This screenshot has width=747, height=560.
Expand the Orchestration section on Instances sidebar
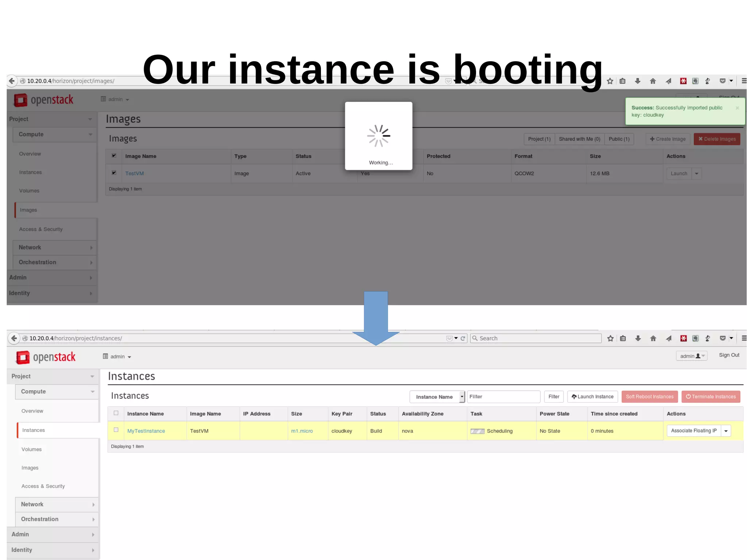tap(57, 519)
